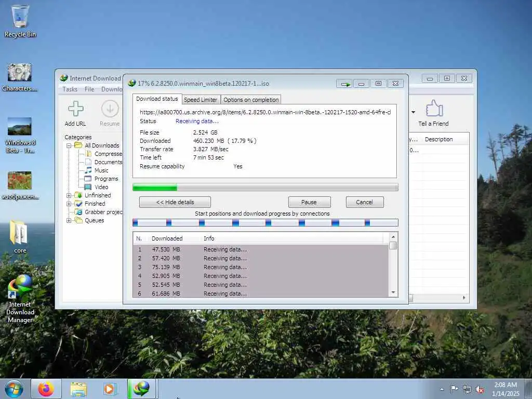Select connection row 4 with 52.905 MB

(x=261, y=276)
